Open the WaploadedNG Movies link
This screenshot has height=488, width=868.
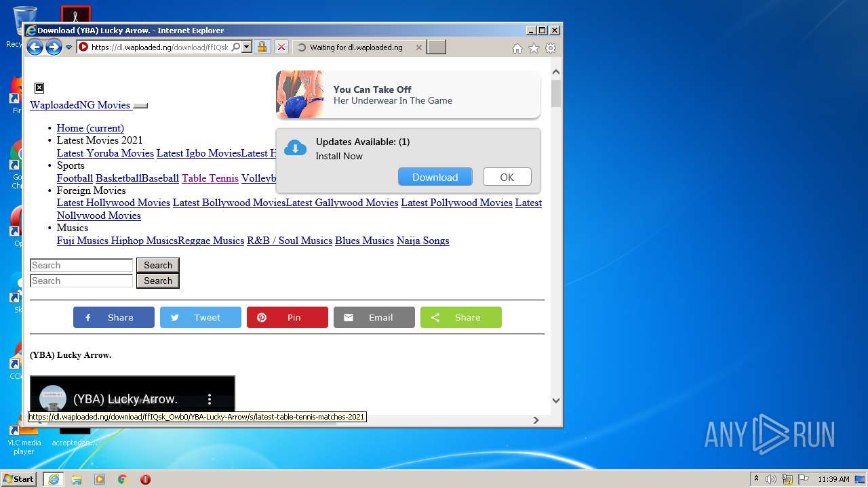(80, 105)
